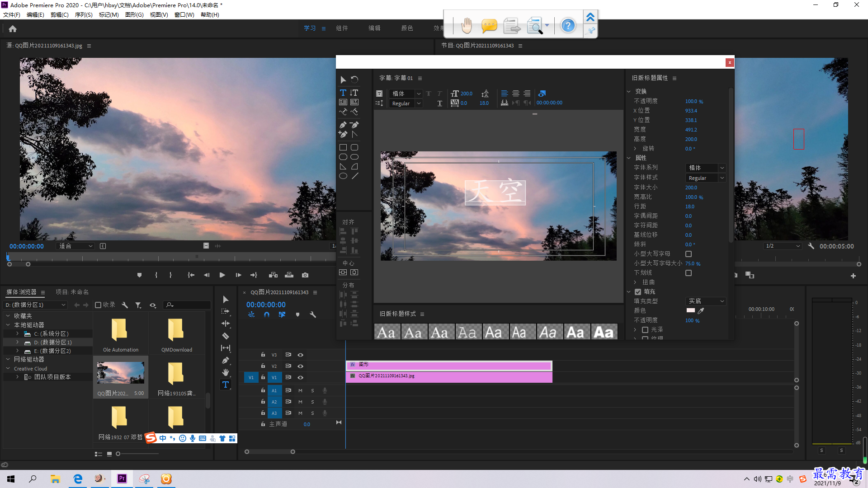Select the Rounded Rectangle tool in title designer
This screenshot has width=868, height=488.
(x=354, y=147)
